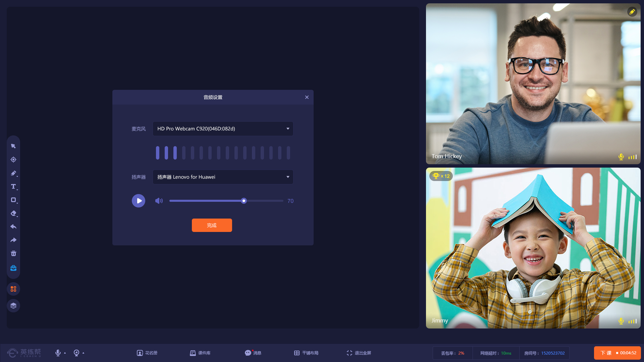Open the 课件库 courseware menu
Viewport: 644px width, 362px height.
point(200,353)
